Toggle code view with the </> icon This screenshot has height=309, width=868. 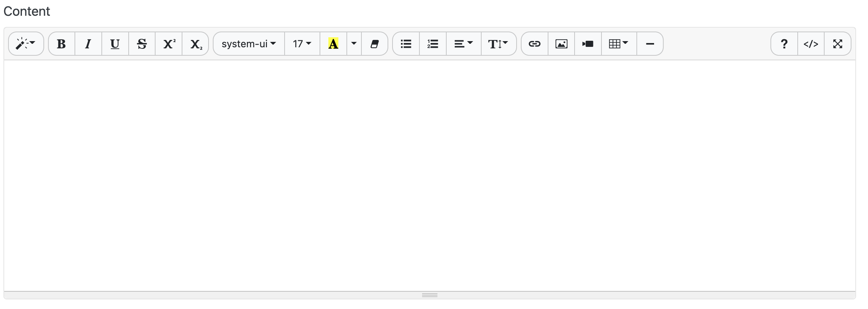point(811,44)
